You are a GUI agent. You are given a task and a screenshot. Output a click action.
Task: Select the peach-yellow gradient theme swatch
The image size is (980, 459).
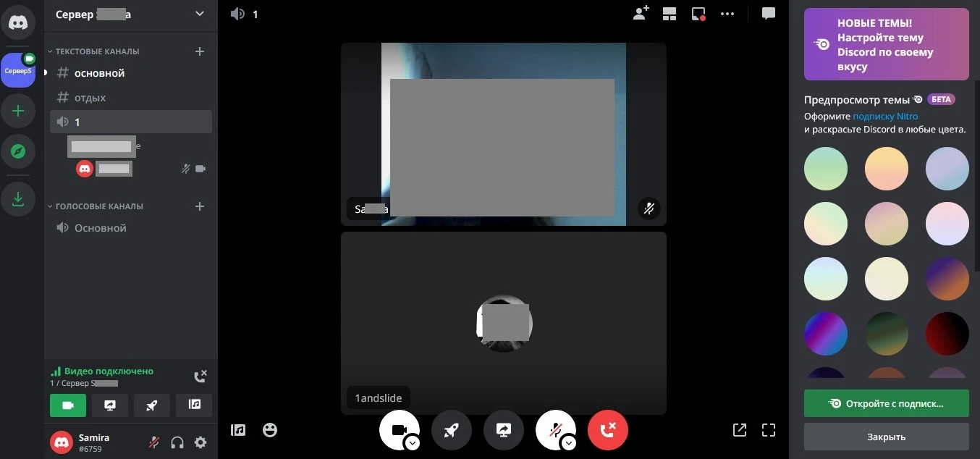coord(886,169)
